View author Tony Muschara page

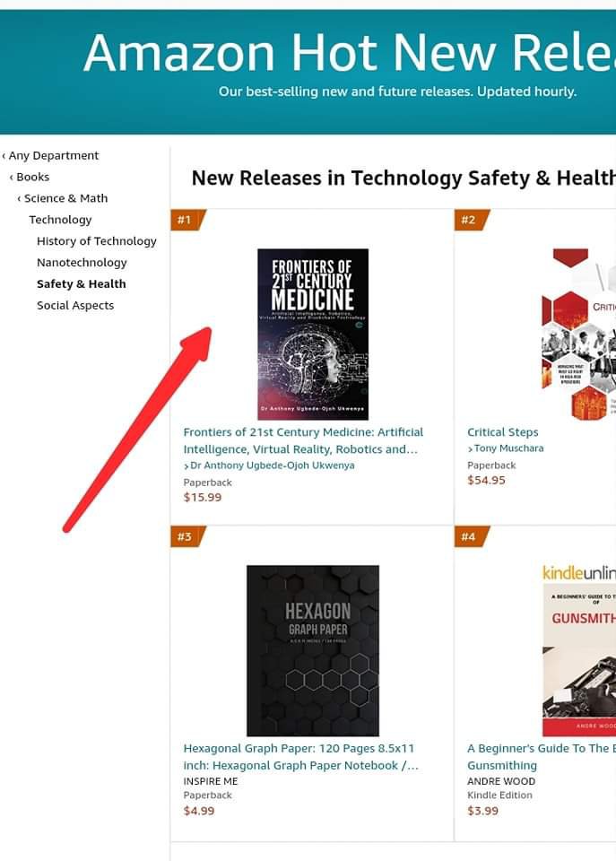(506, 448)
